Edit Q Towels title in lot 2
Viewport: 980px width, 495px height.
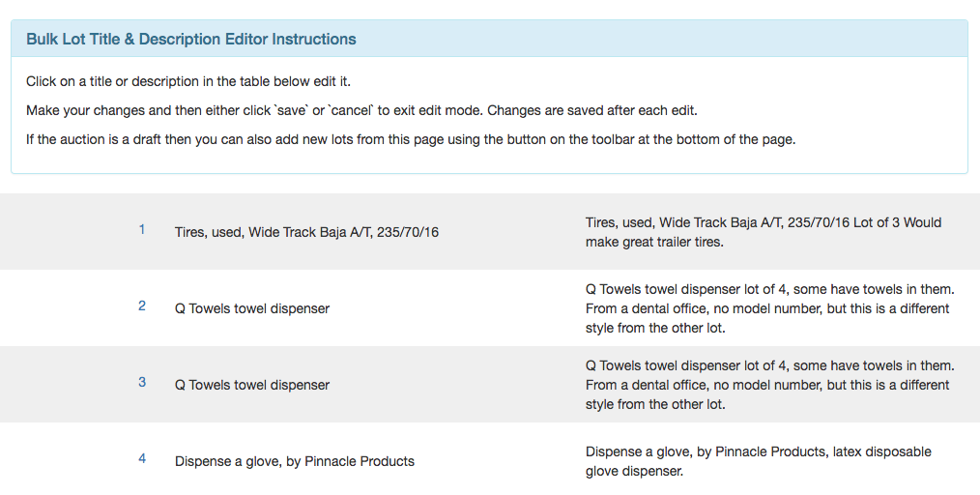(252, 308)
